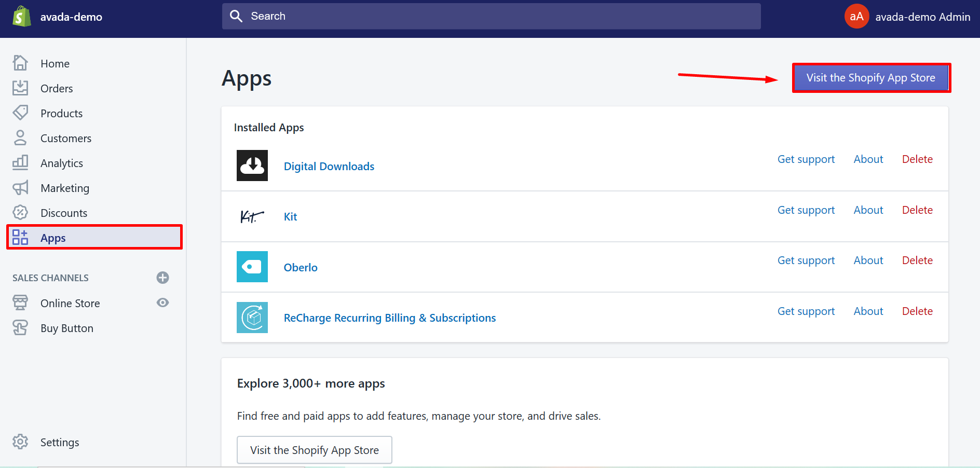
Task: Get support for Oberlo
Action: click(806, 260)
